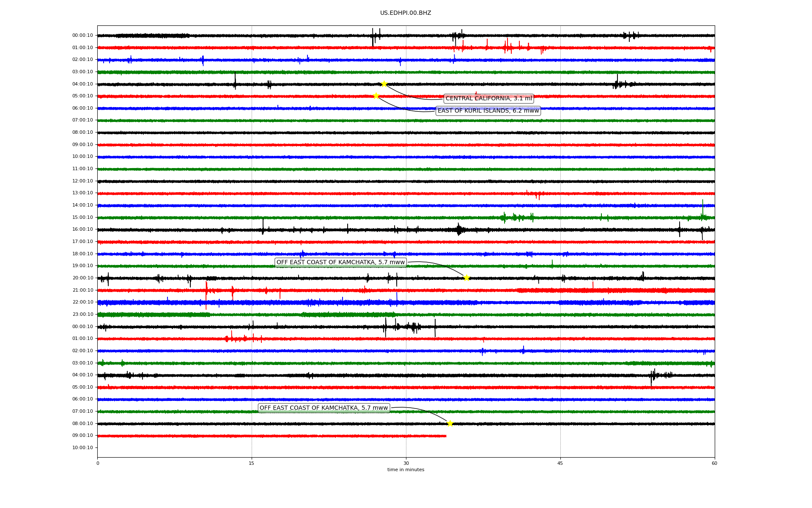Click the 19:00:10 row label
The image size is (812, 508).
82,266
